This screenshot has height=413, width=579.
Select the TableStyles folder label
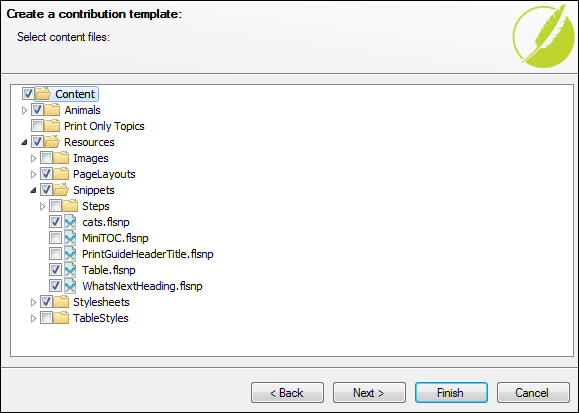click(x=100, y=318)
